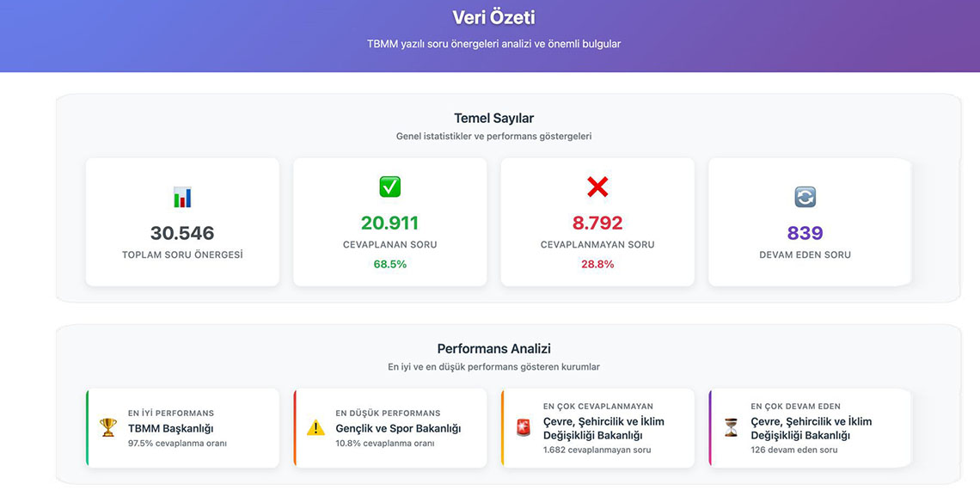Screen dimensions: 980x490
Task: Click the red X icon
Action: [x=597, y=187]
